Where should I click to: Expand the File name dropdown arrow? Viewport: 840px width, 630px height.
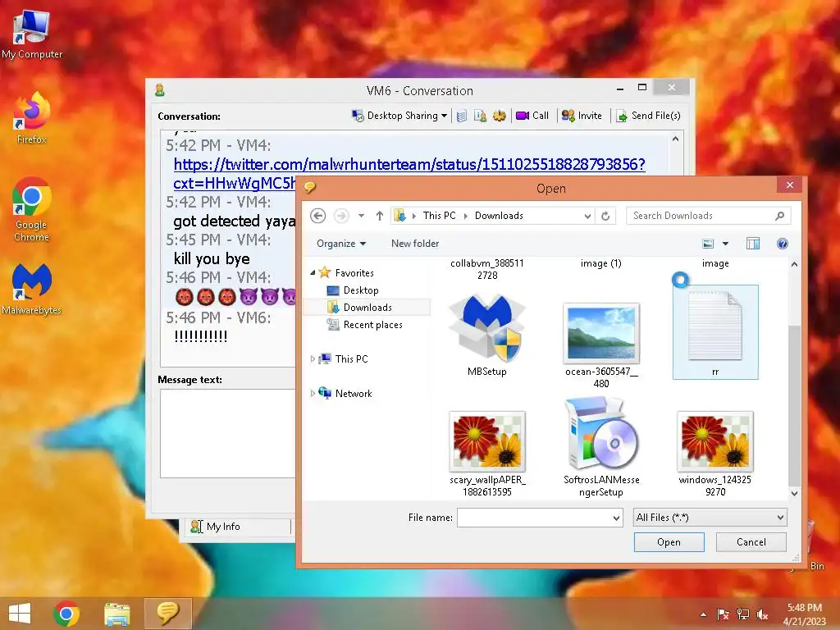617,518
